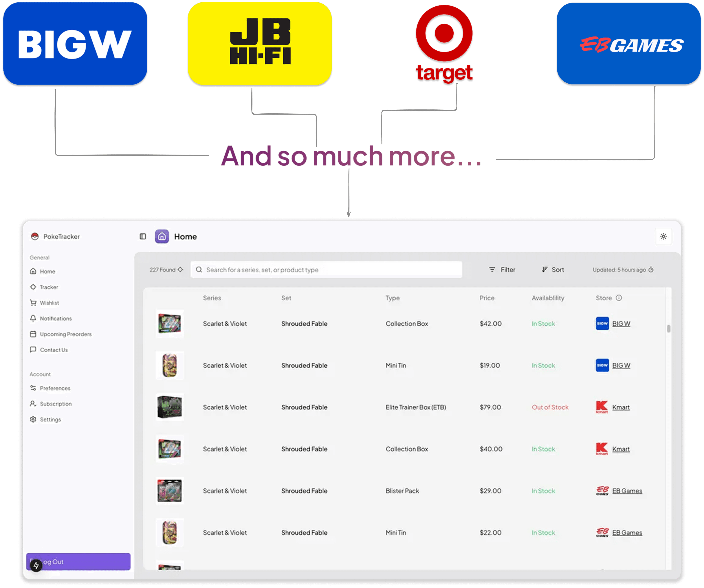Screen dimensions: 704x588
Task: Open Home in the sidebar
Action: [x=43, y=272]
